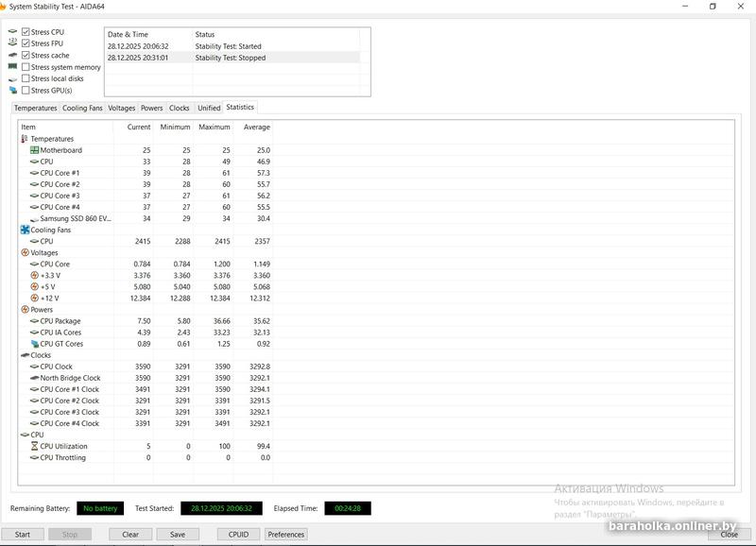Select the Stability Test: Started log row

pyautogui.click(x=232, y=46)
